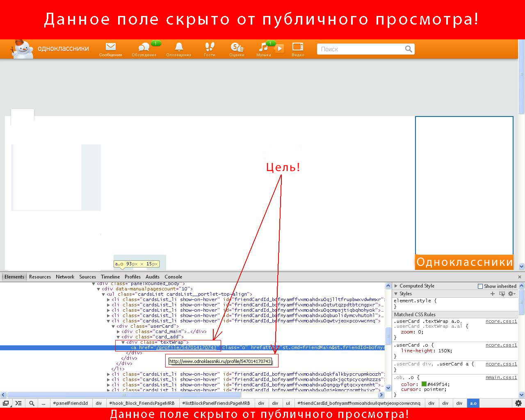Toggle the Show inherited checkbox

[480, 286]
